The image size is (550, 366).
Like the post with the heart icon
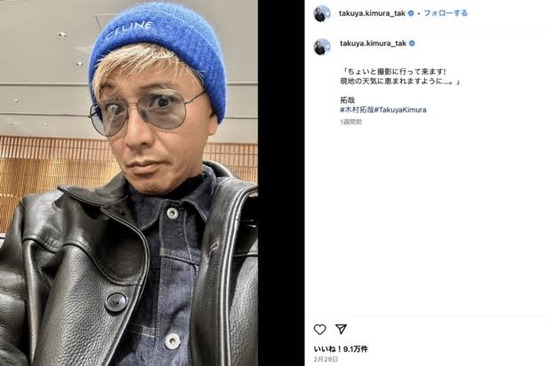point(320,329)
